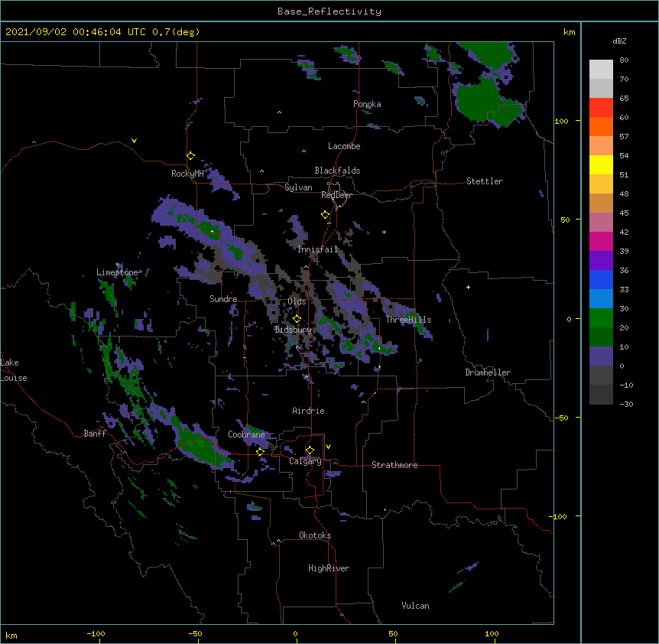The height and width of the screenshot is (644, 659).
Task: Click the Lacombe city label
Action: pyautogui.click(x=344, y=146)
